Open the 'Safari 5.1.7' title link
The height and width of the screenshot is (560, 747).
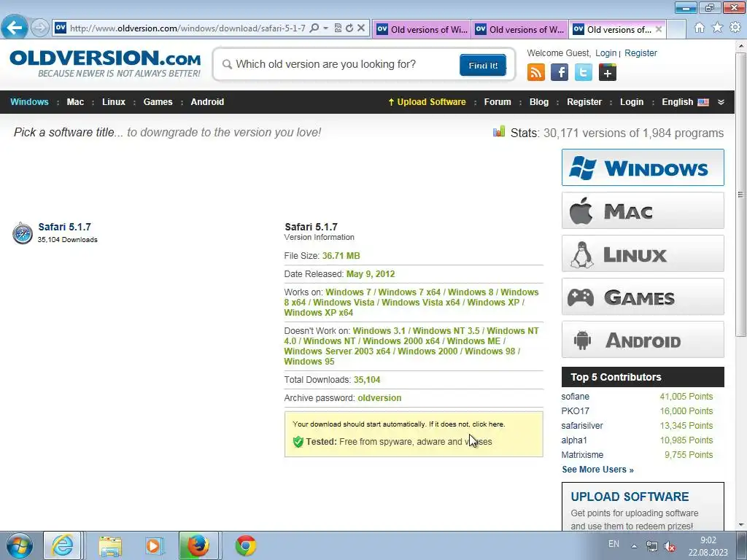pos(65,227)
